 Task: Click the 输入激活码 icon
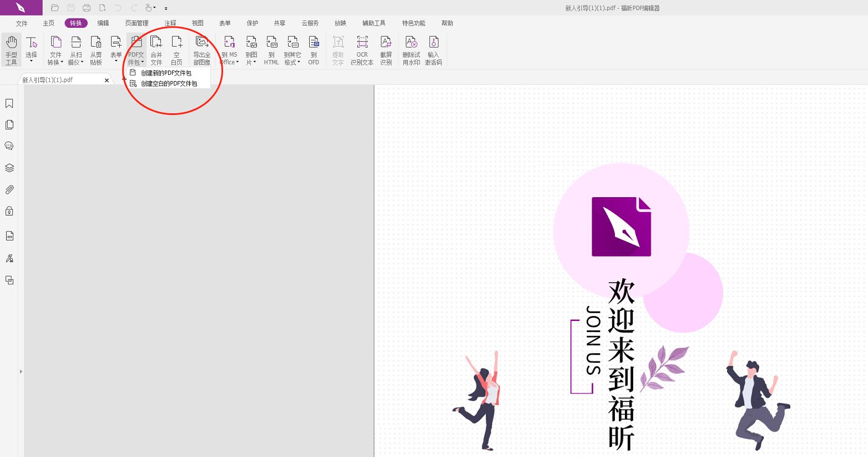434,49
